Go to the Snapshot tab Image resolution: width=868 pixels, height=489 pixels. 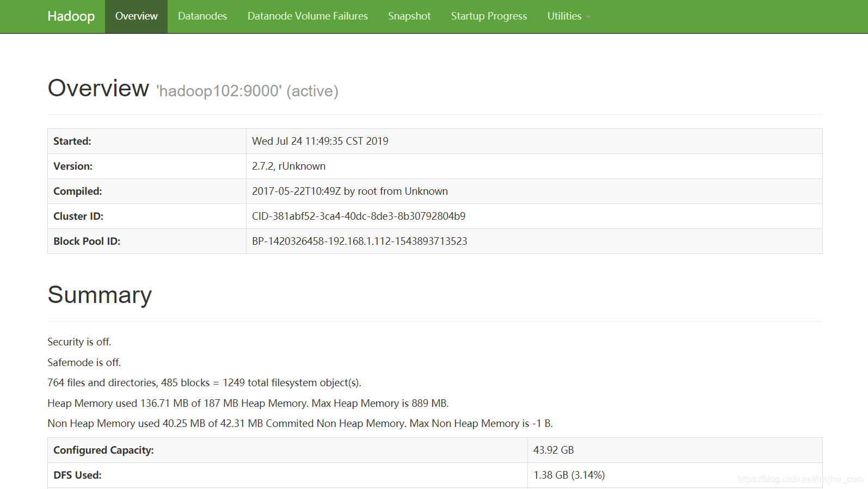(x=409, y=16)
